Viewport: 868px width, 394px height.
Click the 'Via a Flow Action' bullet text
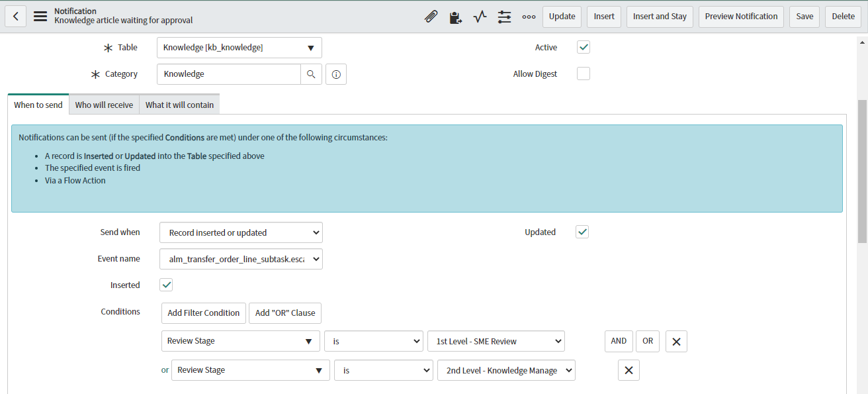pos(75,180)
